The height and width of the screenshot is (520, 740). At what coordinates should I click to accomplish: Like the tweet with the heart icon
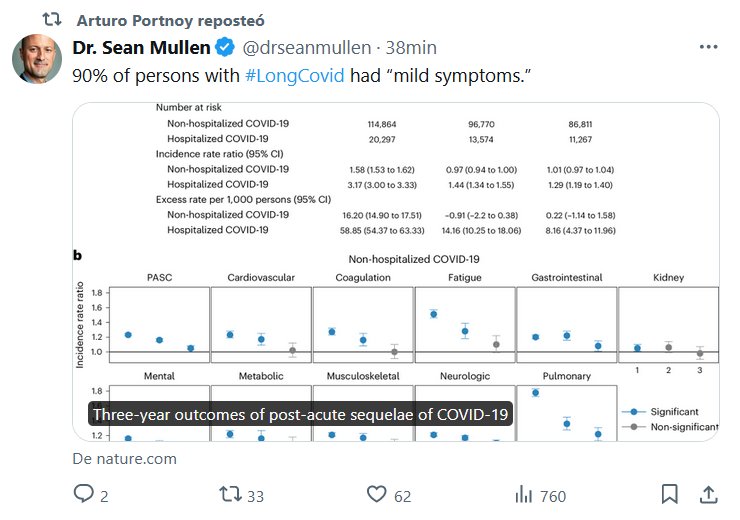click(376, 494)
